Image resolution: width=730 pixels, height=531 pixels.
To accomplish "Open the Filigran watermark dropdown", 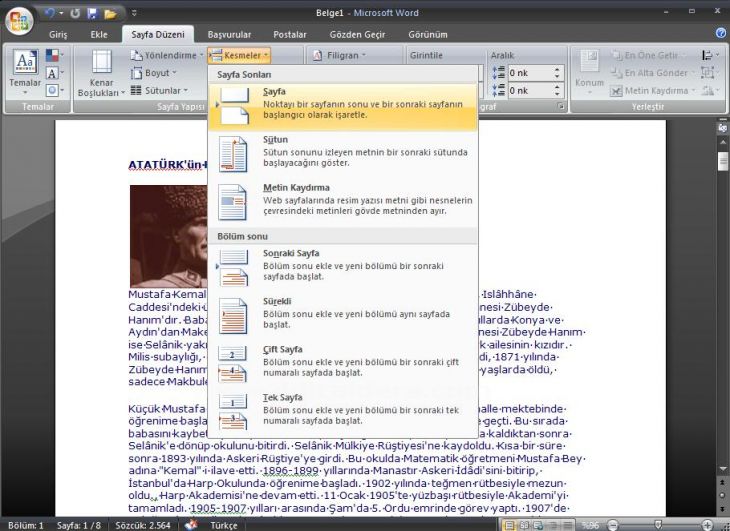I will pyautogui.click(x=339, y=55).
